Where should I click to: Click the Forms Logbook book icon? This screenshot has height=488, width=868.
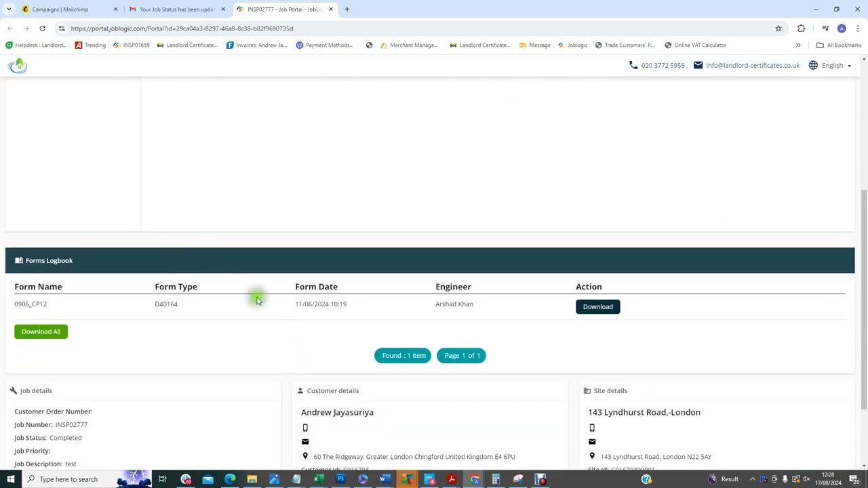(x=19, y=260)
